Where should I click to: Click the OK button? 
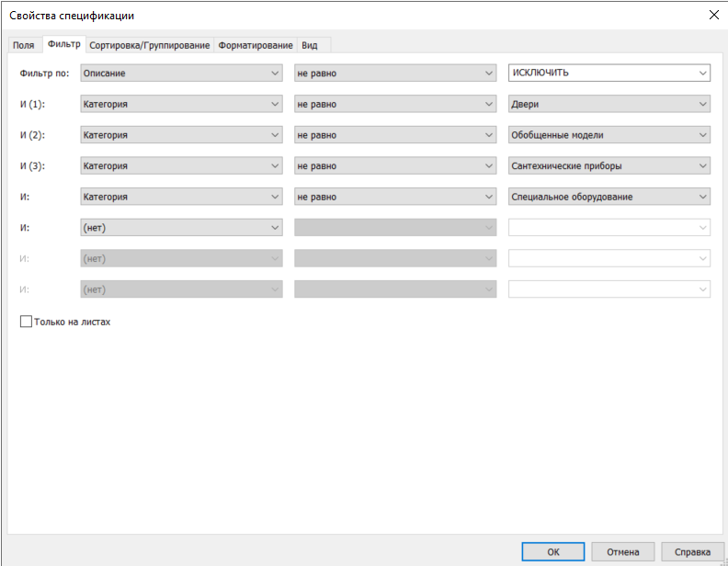tap(552, 552)
